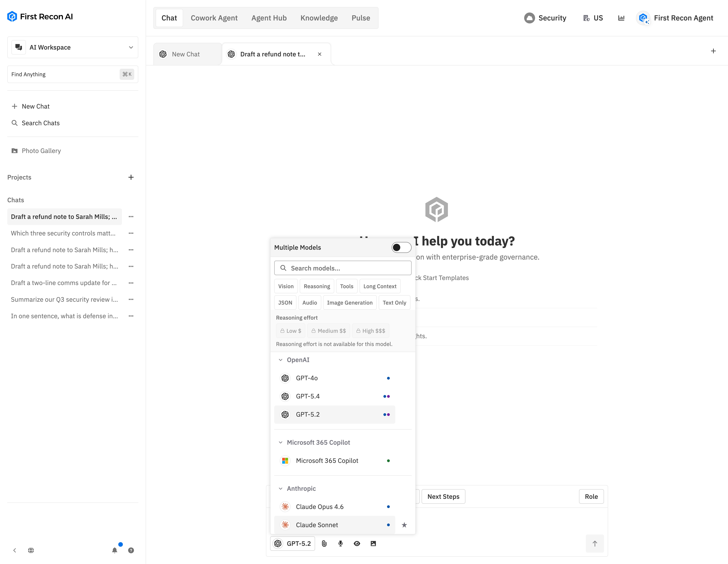Choose Microsoft 365 Copilot model entry
728x564 pixels.
click(x=335, y=461)
